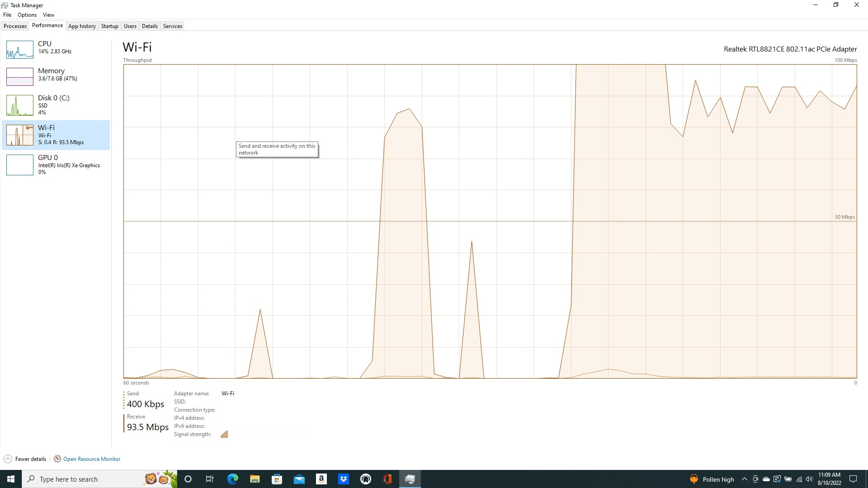868x488 pixels.
Task: Select the CPU performance graph
Action: point(56,50)
